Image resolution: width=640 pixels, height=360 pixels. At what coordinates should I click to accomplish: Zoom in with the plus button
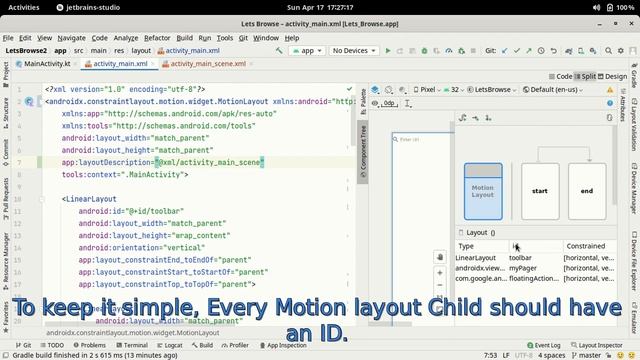(440, 272)
